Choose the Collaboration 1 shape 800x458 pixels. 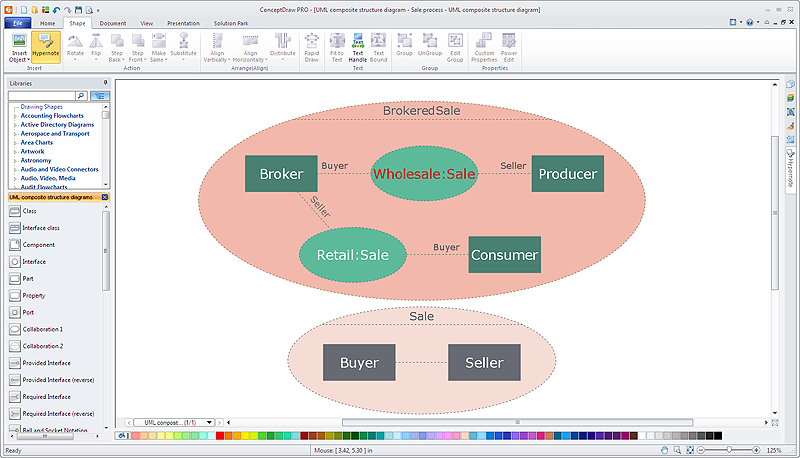pos(42,329)
